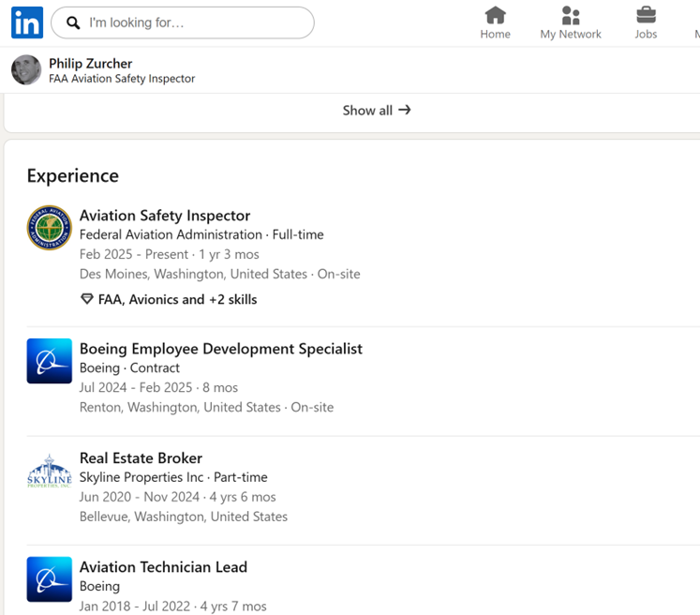Click the Experience section heading
Image resolution: width=700 pixels, height=615 pixels.
(x=73, y=175)
